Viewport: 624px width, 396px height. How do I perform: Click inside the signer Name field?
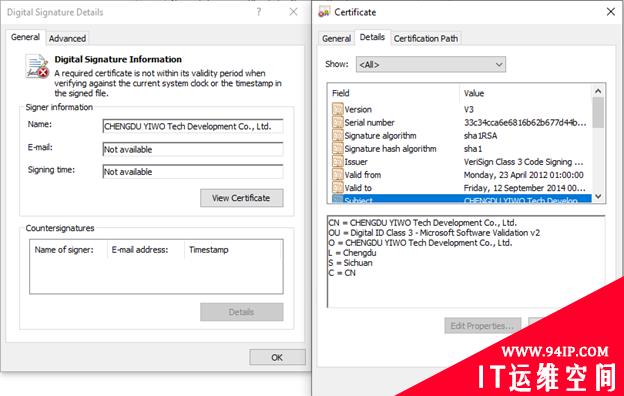click(x=193, y=127)
